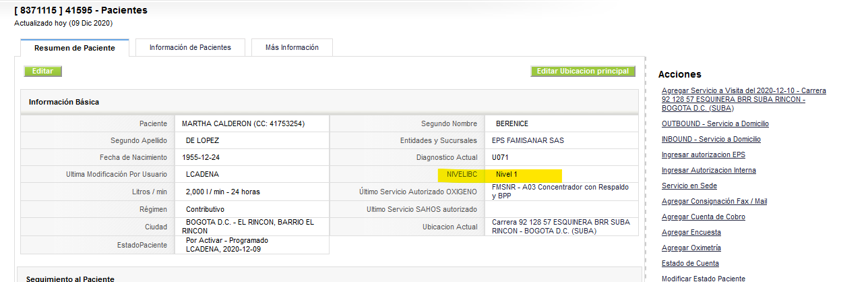
Task: Open OUTBOUND - Servicio a Domicilio link
Action: (715, 123)
